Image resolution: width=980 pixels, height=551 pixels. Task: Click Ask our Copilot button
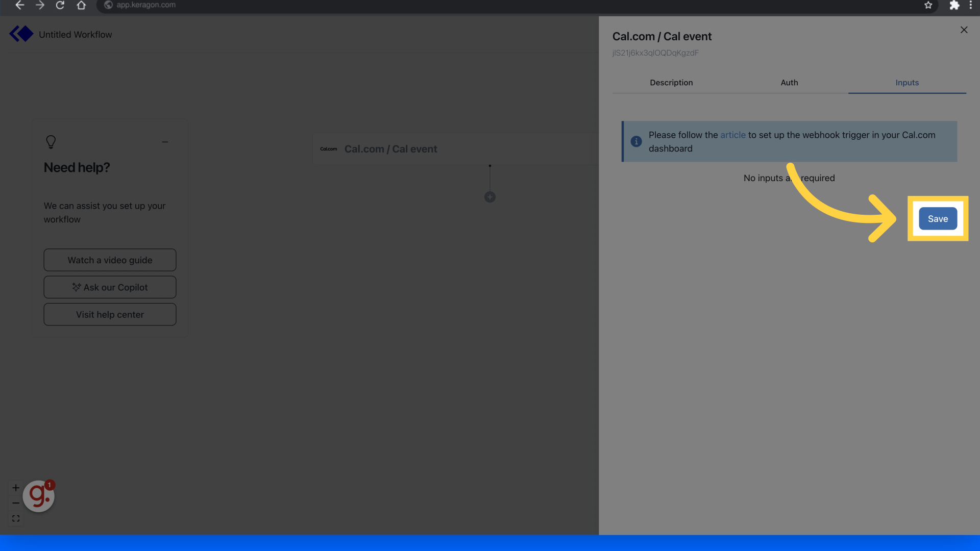pos(110,287)
